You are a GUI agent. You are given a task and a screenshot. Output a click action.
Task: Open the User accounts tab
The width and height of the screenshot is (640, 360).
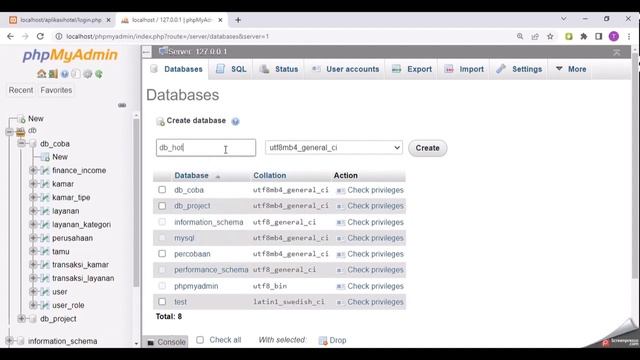point(345,69)
